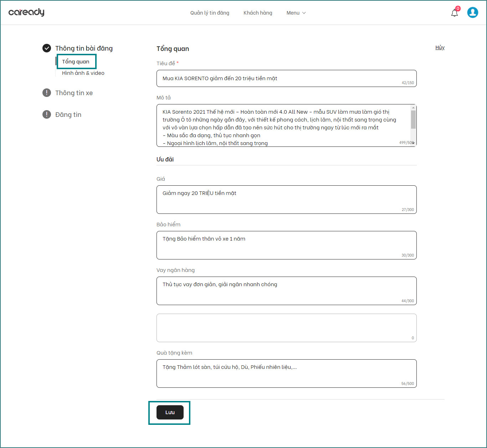Click the Bảo hiểm field label
The width and height of the screenshot is (487, 448).
click(x=168, y=225)
